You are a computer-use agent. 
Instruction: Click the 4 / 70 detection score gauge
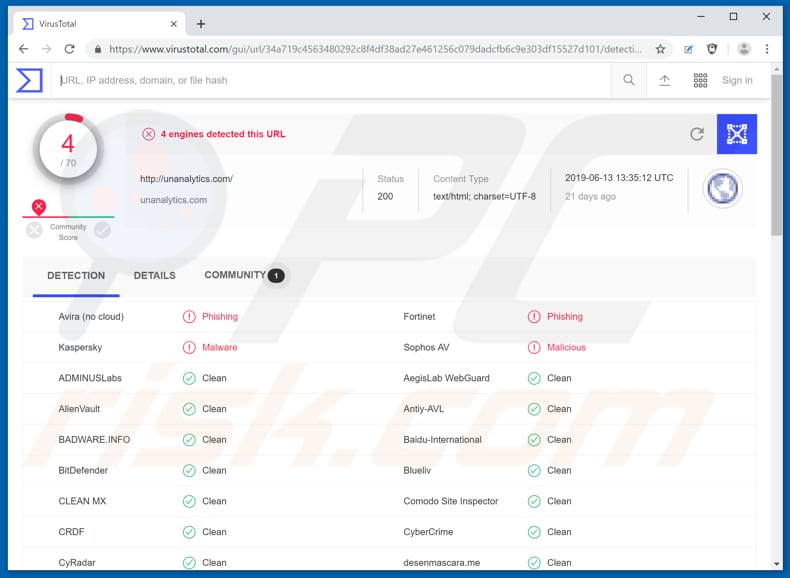[68, 149]
